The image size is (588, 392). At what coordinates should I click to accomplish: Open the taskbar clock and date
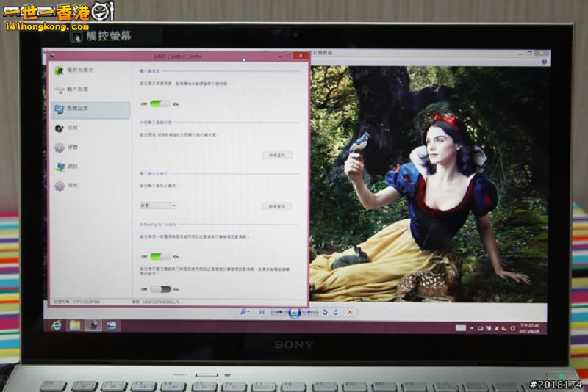(x=529, y=328)
